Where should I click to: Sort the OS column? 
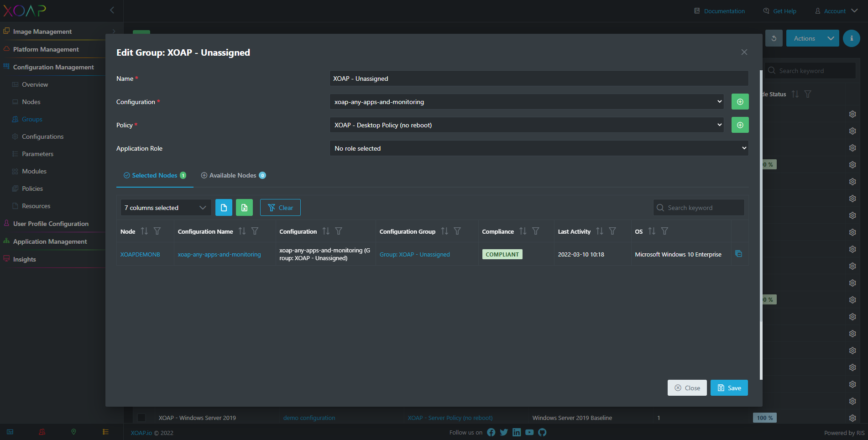[652, 231]
